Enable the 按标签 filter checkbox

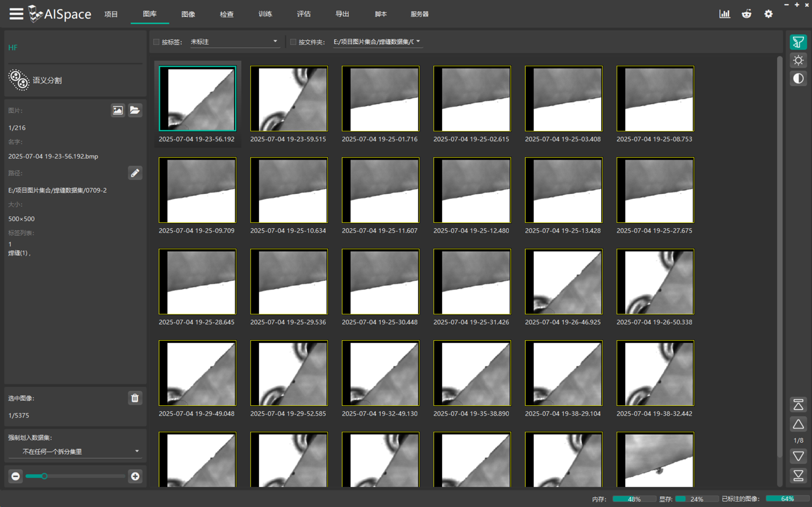click(x=156, y=42)
